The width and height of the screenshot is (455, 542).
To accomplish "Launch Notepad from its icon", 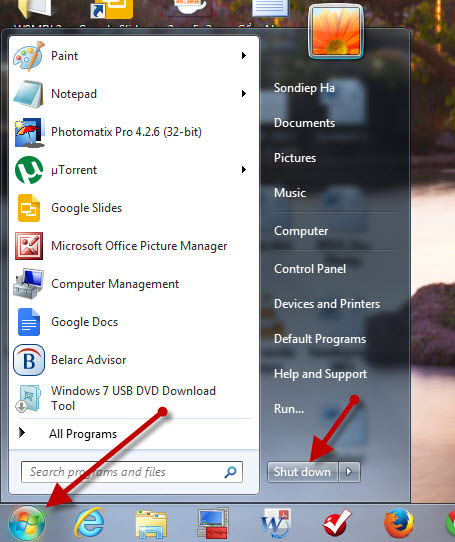I will click(29, 94).
